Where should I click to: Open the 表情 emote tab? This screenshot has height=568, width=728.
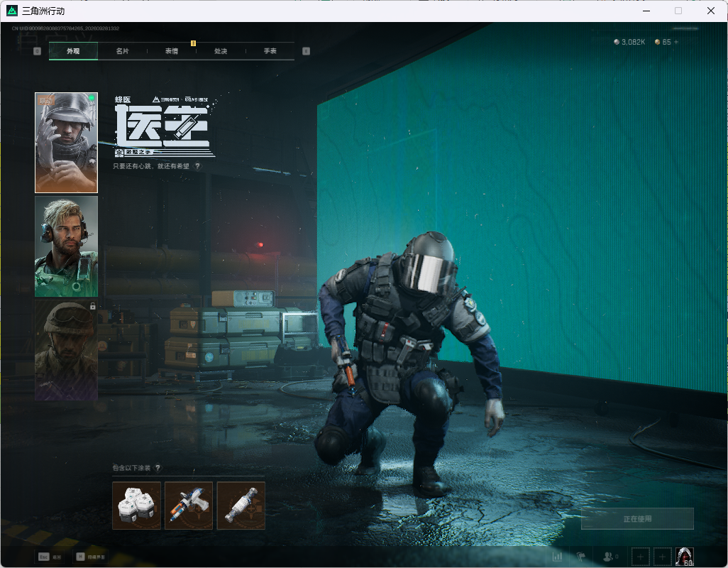click(172, 51)
